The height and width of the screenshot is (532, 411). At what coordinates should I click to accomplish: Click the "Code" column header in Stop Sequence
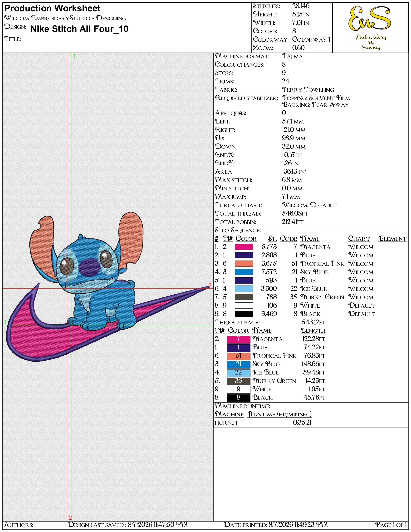point(289,238)
